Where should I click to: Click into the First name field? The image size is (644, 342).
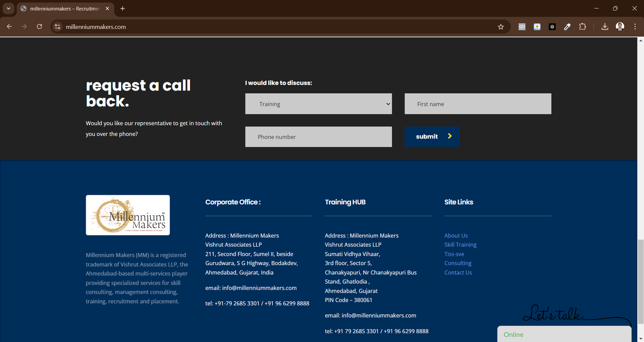point(478,104)
